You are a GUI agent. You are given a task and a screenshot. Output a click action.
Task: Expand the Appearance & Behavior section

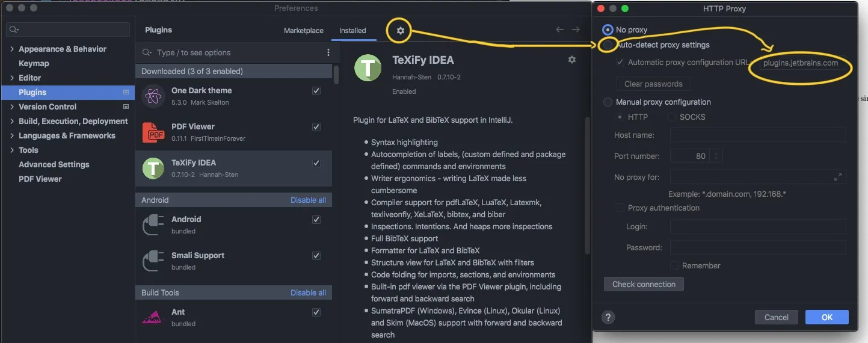12,49
